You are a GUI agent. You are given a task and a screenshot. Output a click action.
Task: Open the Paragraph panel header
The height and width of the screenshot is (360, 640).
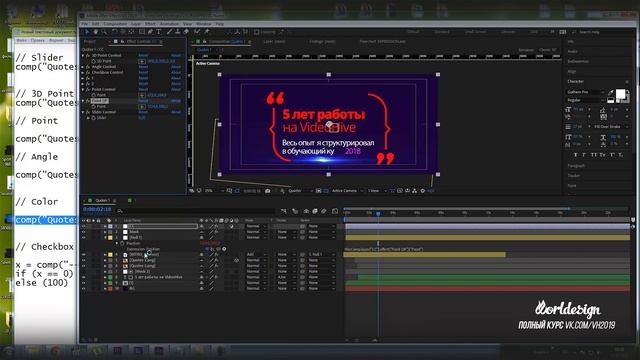[576, 166]
